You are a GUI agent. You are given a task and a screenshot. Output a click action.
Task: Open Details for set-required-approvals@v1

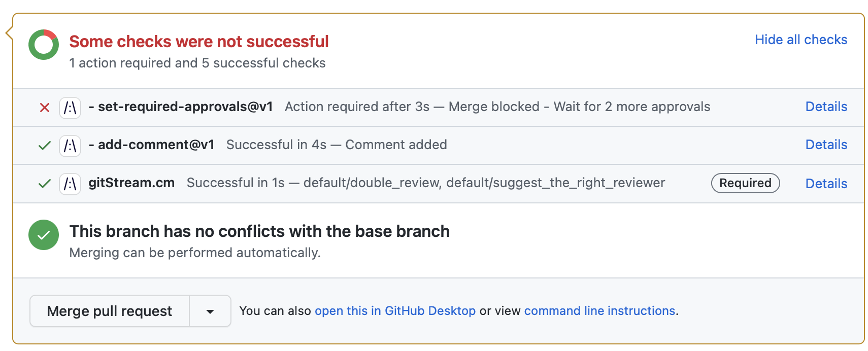click(826, 107)
